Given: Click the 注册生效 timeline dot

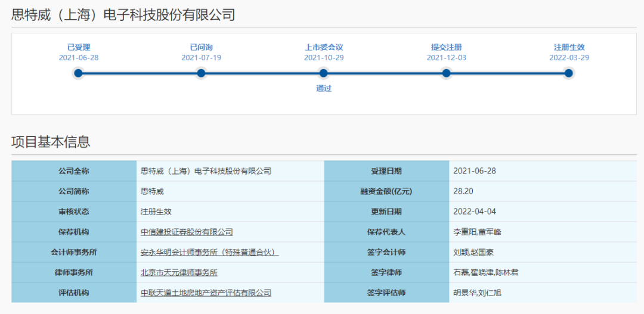Looking at the screenshot, I should 568,73.
